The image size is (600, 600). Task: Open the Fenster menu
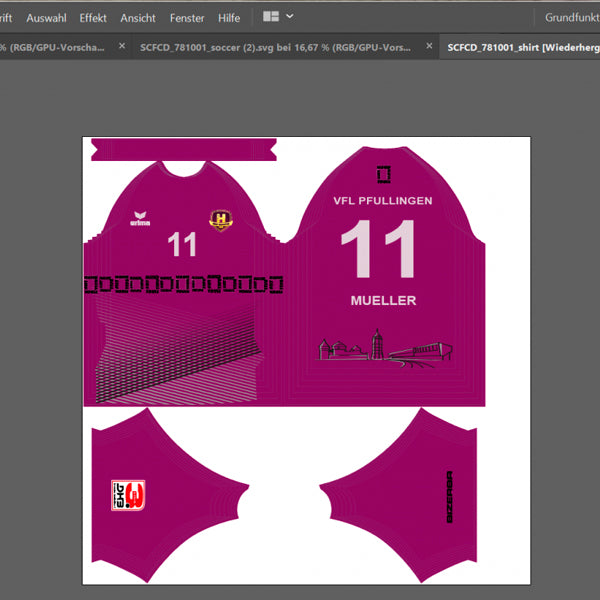pyautogui.click(x=187, y=18)
